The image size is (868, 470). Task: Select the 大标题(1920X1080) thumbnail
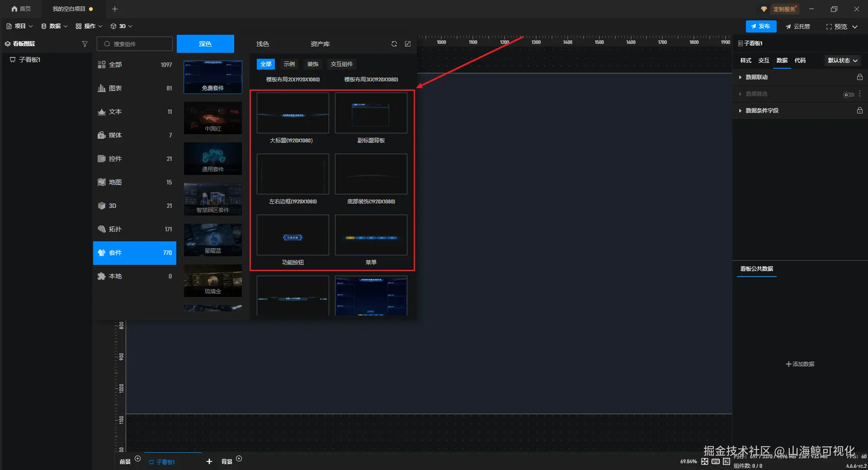pos(293,113)
